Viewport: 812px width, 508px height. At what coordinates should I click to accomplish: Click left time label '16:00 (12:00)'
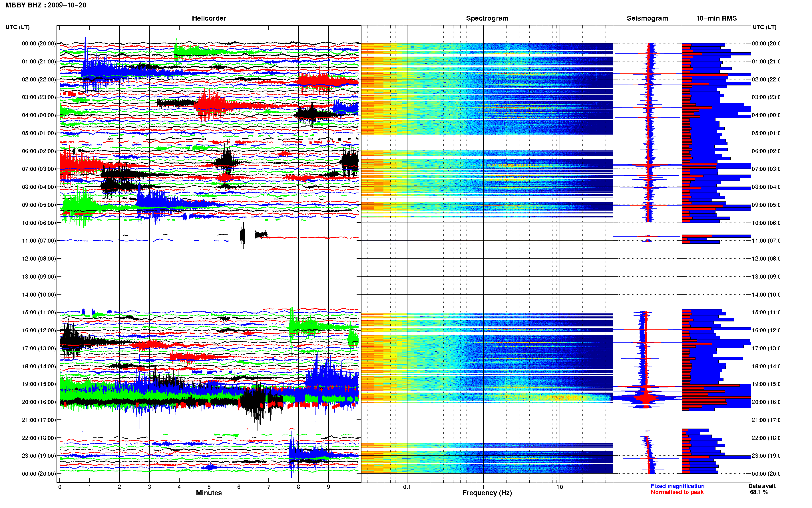coord(39,330)
